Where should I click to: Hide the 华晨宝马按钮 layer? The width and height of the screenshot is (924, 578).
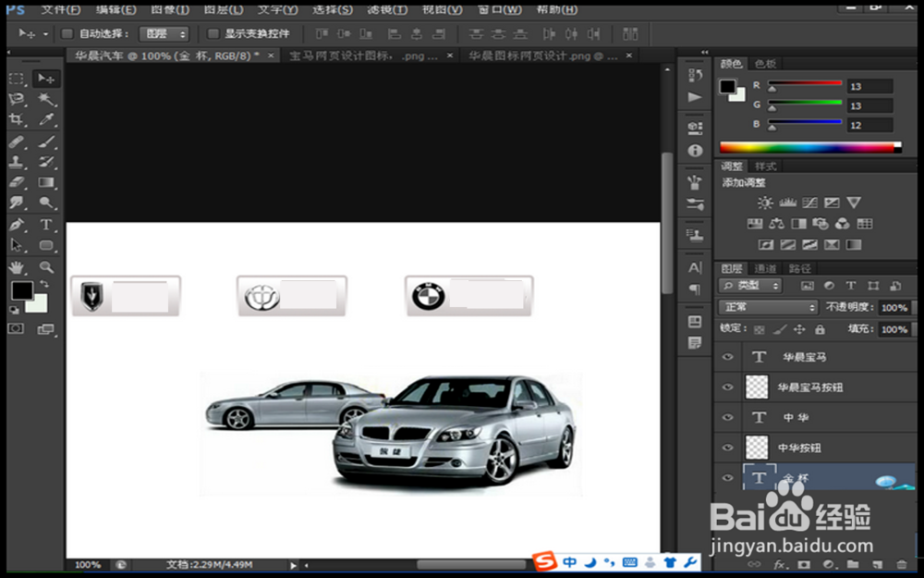coord(728,387)
